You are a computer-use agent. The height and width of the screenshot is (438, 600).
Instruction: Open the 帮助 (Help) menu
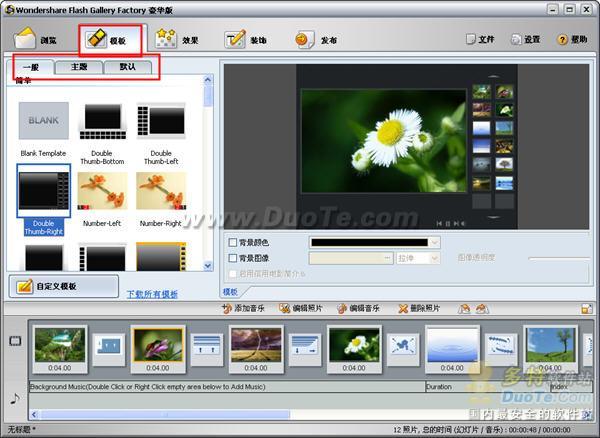[x=572, y=39]
